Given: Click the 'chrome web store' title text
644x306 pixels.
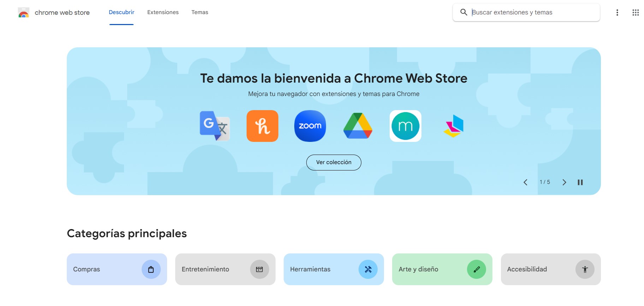Looking at the screenshot, I should 62,13.
